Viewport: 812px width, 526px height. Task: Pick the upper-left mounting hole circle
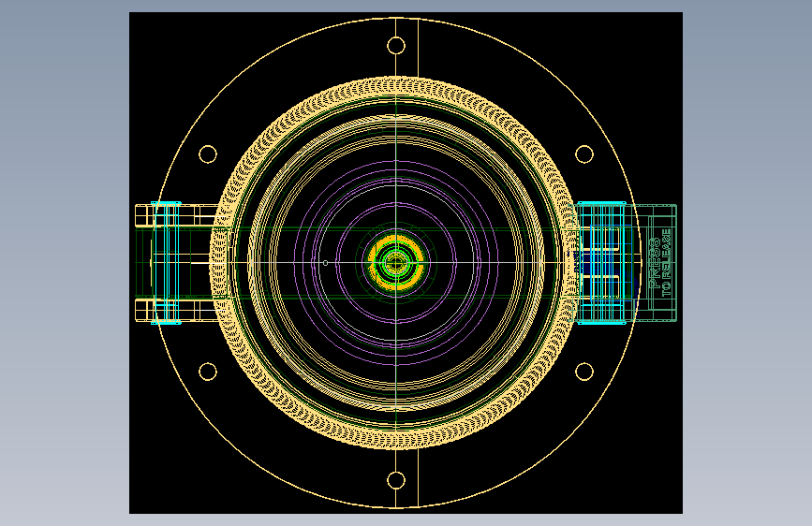pos(208,153)
